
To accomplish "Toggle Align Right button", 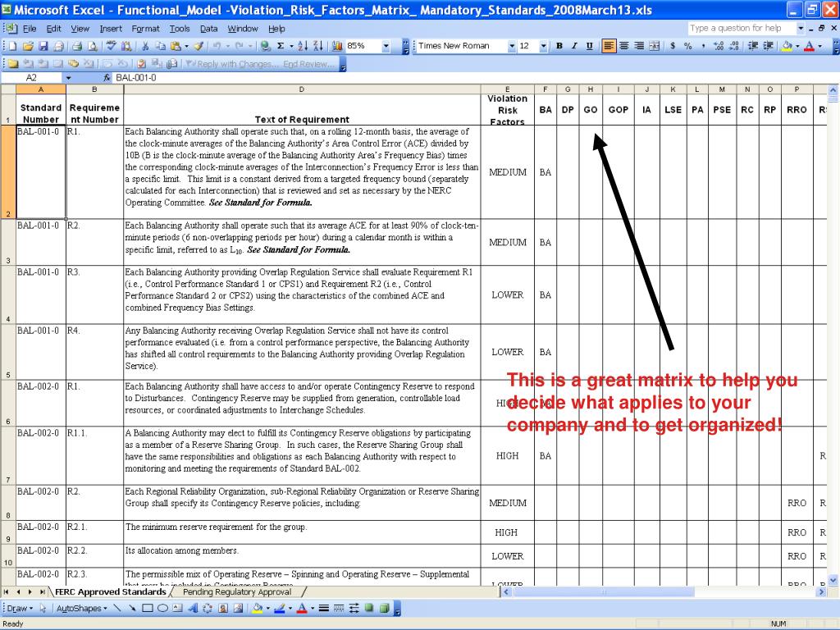I will [x=639, y=46].
